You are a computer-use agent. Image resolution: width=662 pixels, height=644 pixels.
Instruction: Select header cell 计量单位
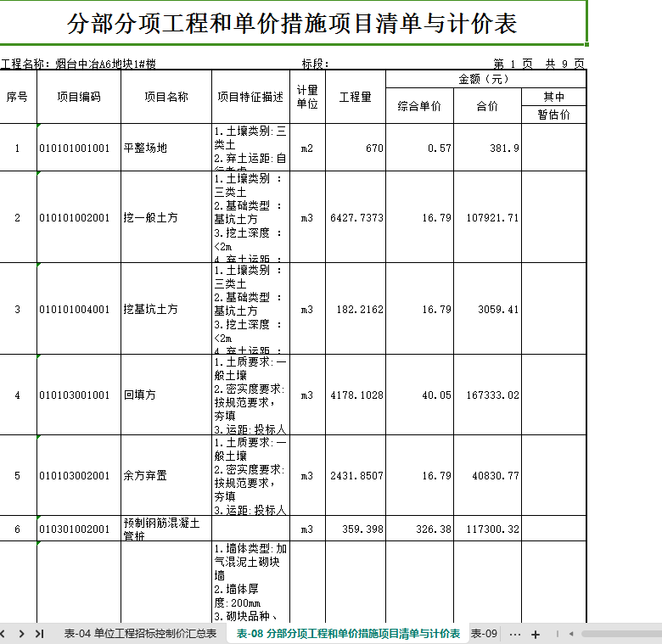(307, 97)
